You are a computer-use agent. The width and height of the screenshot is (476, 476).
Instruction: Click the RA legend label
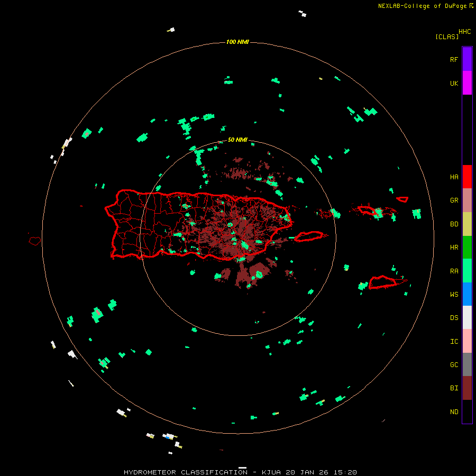point(454,271)
